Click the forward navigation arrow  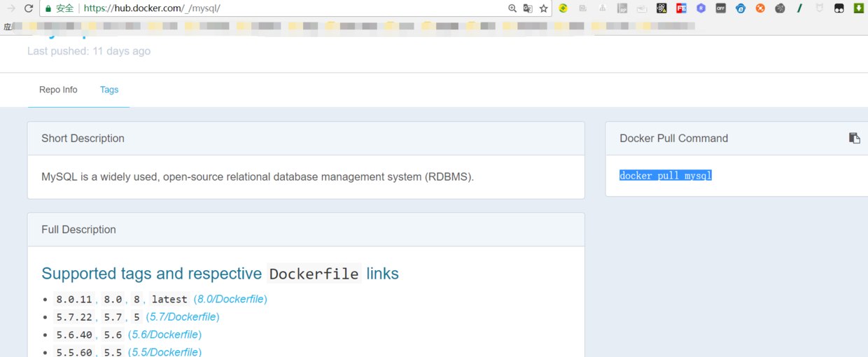click(x=11, y=8)
